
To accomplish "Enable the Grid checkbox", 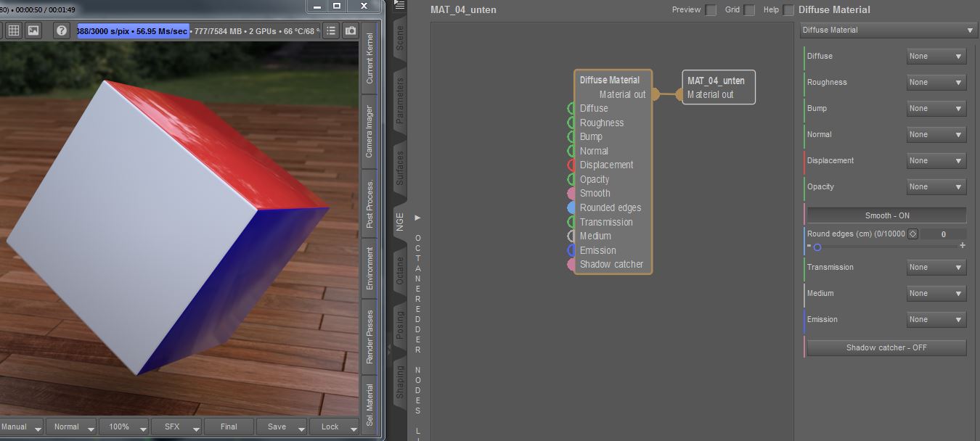I will coord(749,10).
